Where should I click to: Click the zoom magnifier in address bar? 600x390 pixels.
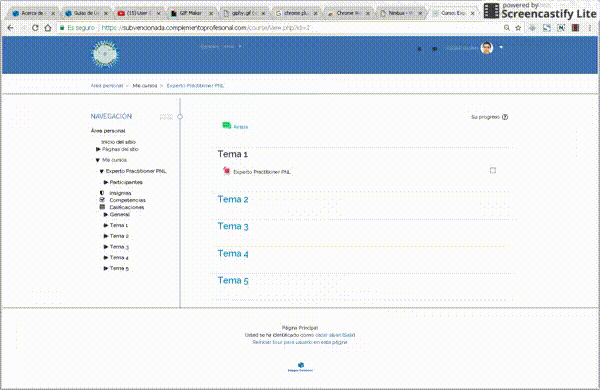coord(507,28)
